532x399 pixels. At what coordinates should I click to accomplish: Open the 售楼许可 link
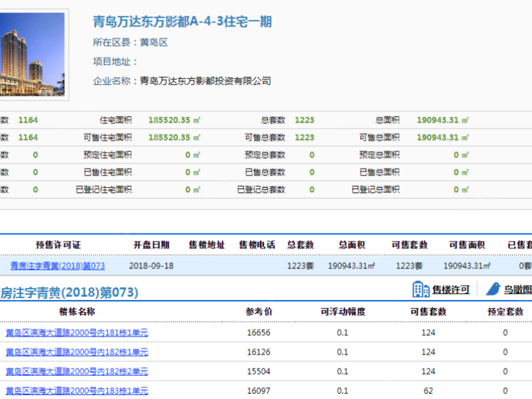(x=451, y=290)
